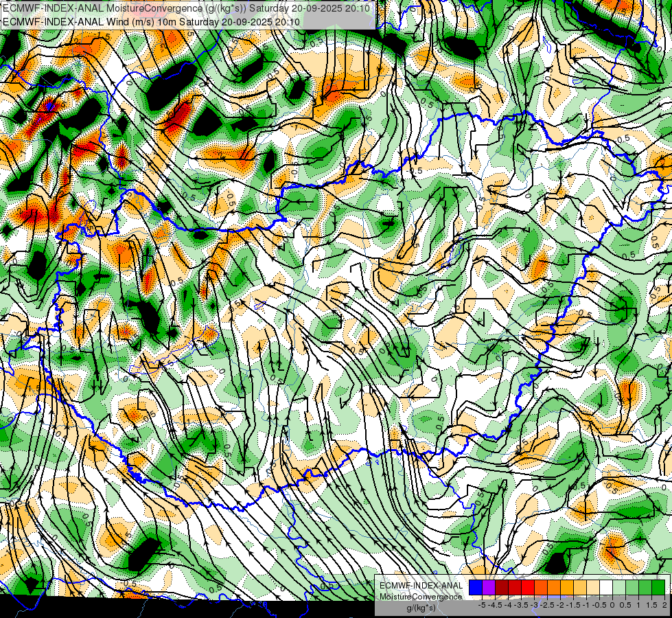Click the 'g/(kg*s)' unit label in legend
This screenshot has height=618, width=672.
click(421, 608)
